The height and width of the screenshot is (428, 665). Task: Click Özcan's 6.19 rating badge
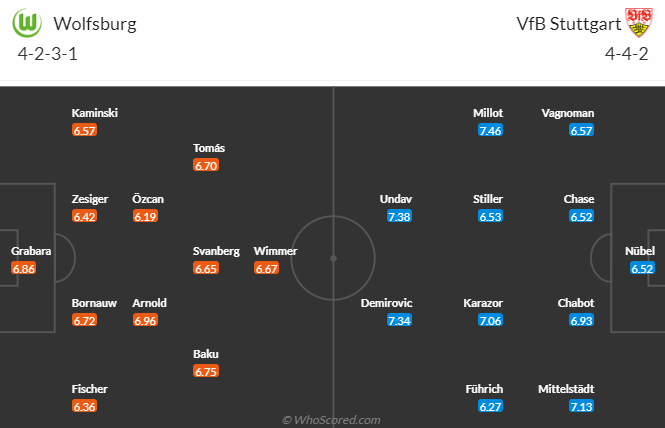coord(146,216)
